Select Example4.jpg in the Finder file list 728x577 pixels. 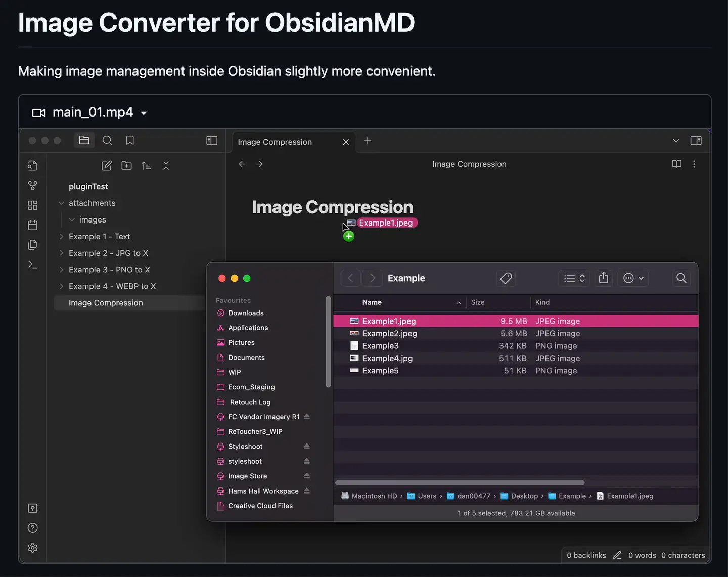click(x=516, y=358)
